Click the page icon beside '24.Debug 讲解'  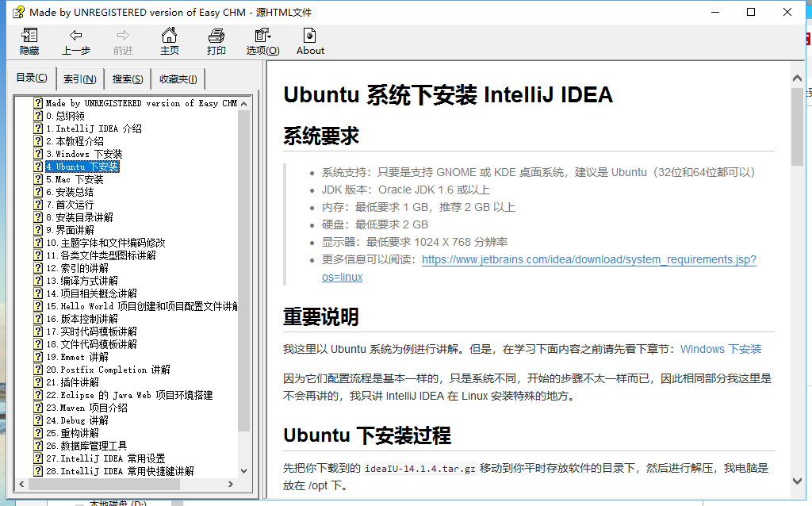[38, 420]
